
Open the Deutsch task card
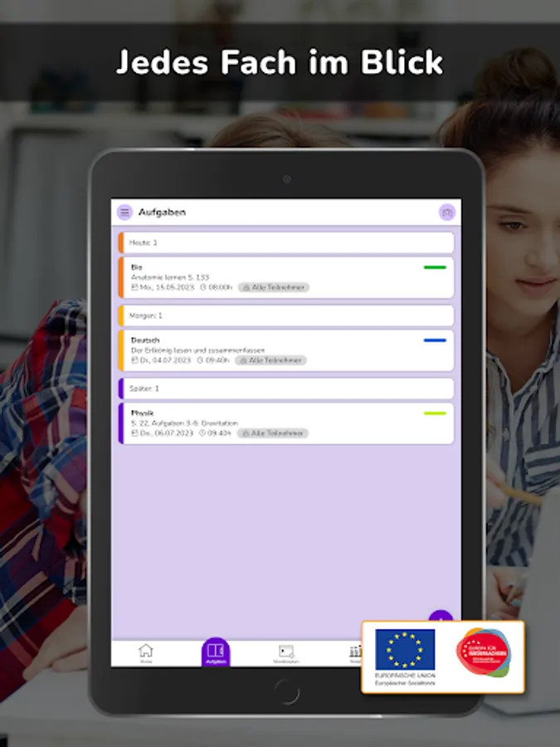click(x=286, y=350)
